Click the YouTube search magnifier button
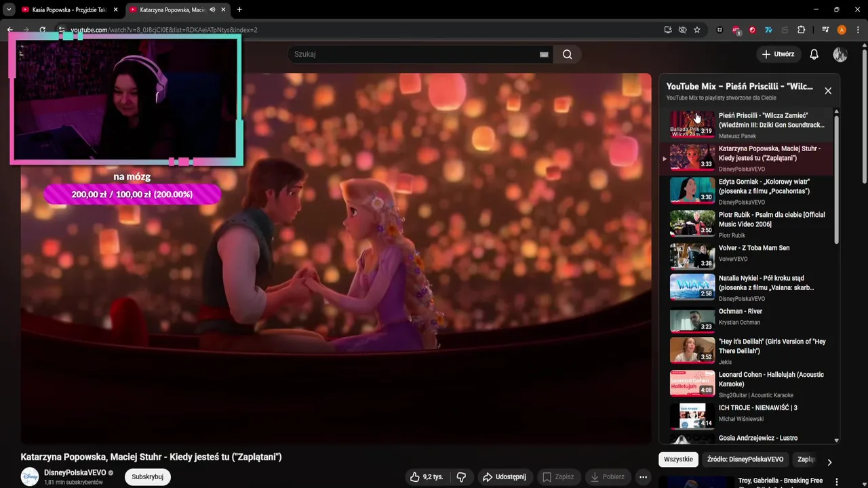Viewport: 868px width, 488px height. click(x=567, y=54)
